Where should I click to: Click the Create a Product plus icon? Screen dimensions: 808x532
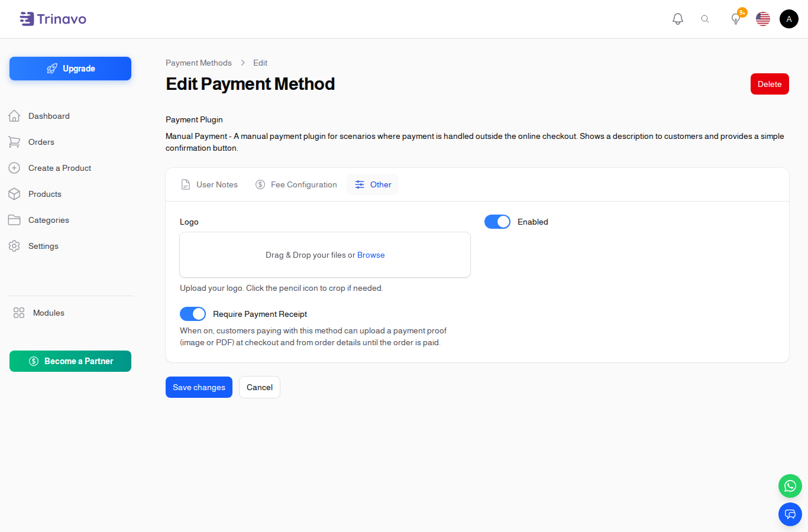click(x=14, y=168)
